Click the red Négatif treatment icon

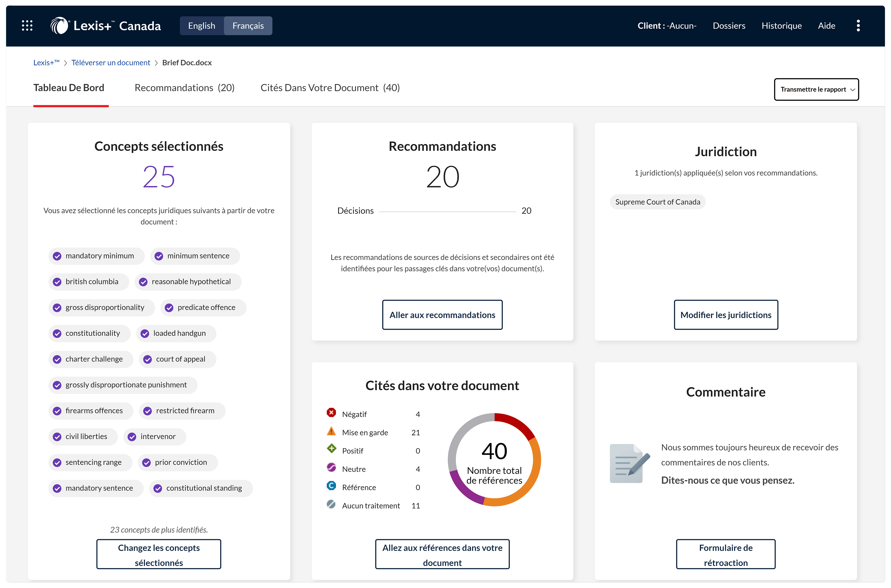(331, 413)
